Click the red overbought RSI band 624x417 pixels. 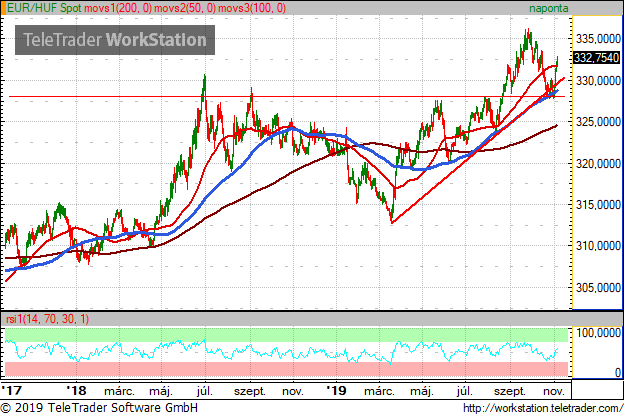pos(286,369)
